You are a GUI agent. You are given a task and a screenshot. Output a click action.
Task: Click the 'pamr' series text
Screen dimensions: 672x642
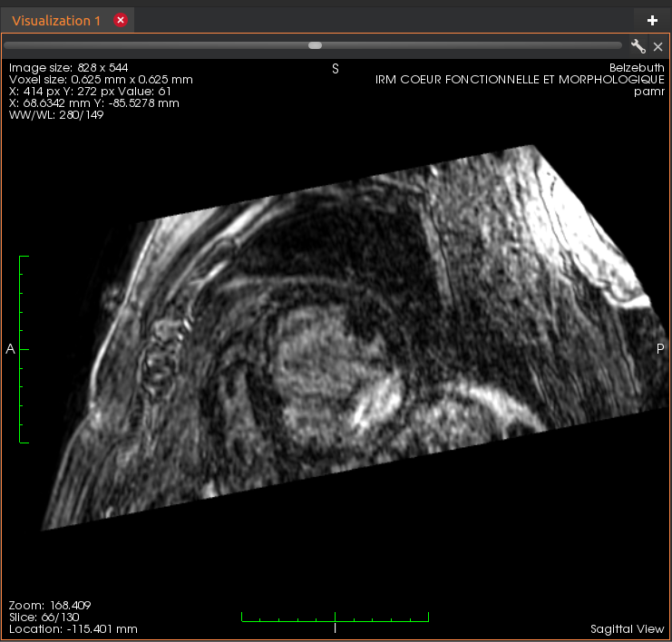coord(648,92)
